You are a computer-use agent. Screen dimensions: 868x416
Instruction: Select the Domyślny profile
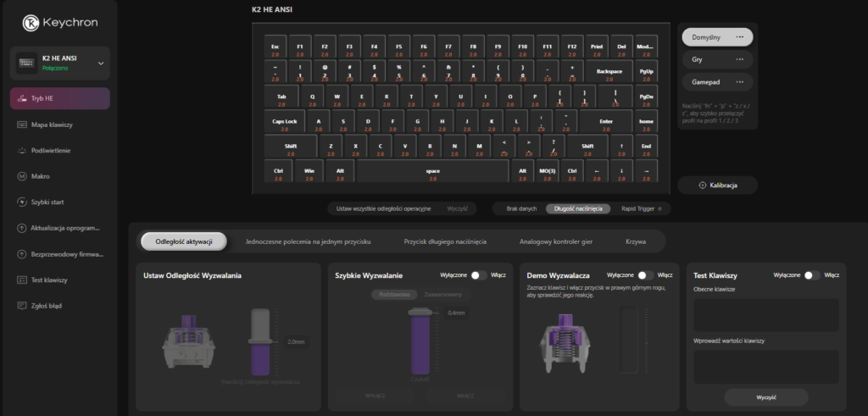(x=717, y=36)
